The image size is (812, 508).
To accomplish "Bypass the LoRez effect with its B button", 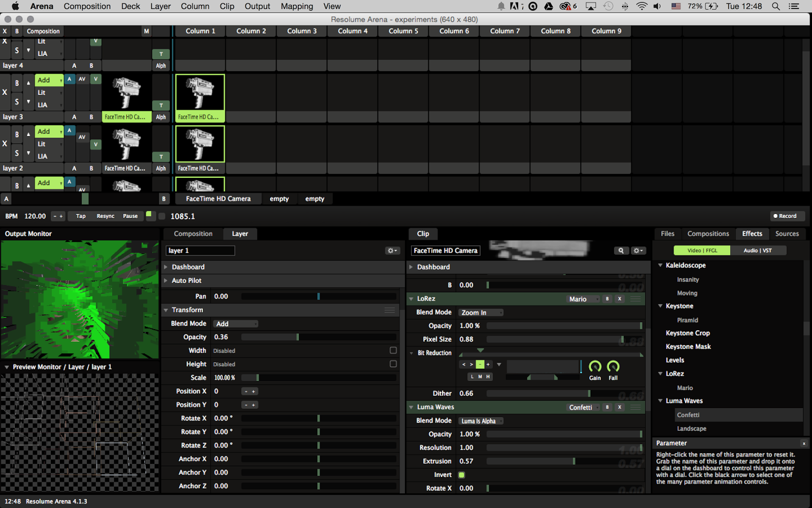I will click(x=607, y=299).
